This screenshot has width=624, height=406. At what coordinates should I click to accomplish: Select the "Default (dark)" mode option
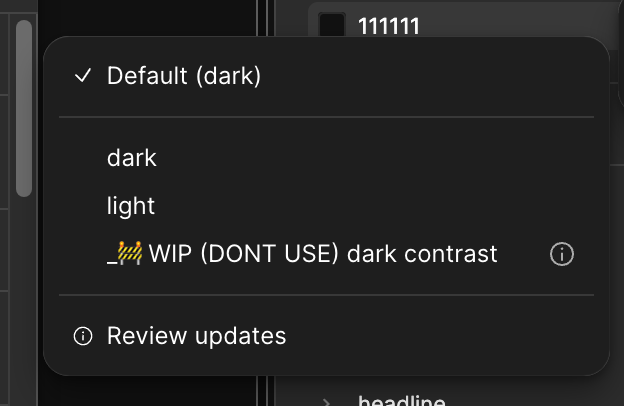tap(326, 76)
